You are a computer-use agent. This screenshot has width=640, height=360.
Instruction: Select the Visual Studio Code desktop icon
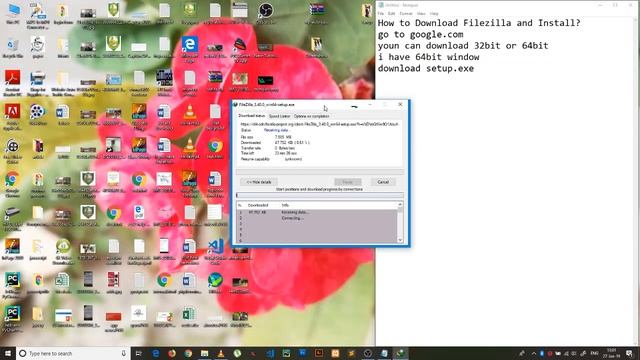pos(215,251)
